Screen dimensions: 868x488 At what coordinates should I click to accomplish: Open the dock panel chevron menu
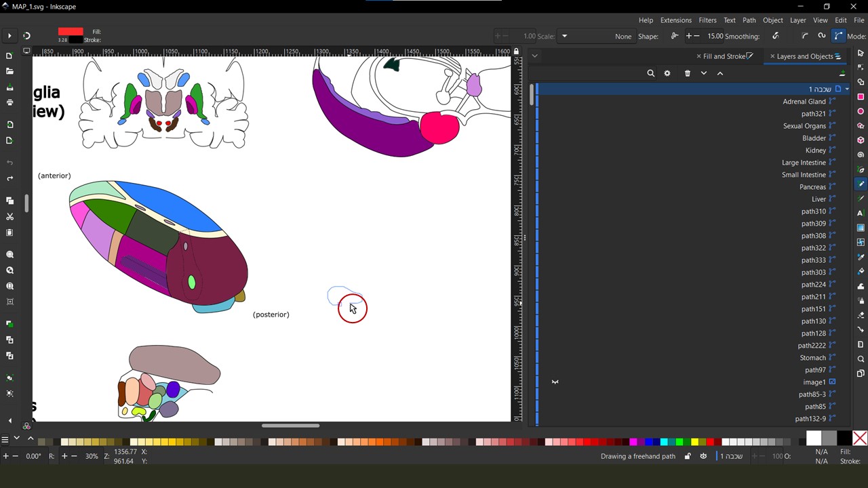534,56
